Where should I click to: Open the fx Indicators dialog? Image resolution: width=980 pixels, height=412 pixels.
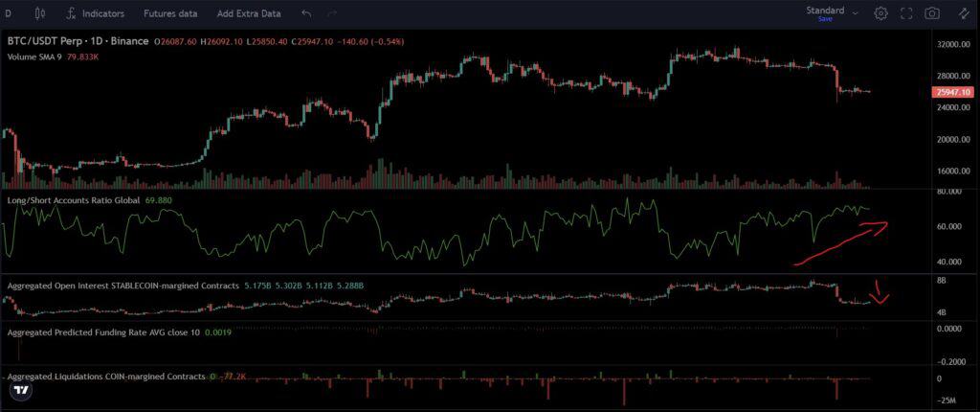click(x=95, y=13)
